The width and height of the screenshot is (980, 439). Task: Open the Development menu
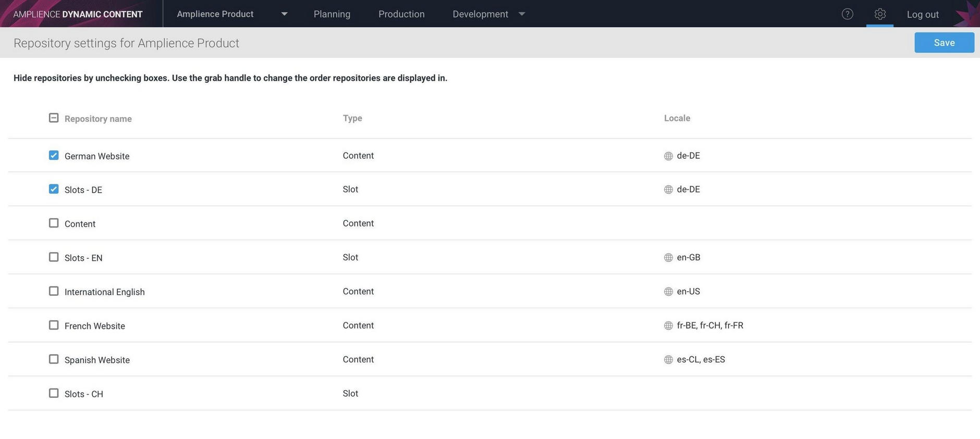[480, 14]
